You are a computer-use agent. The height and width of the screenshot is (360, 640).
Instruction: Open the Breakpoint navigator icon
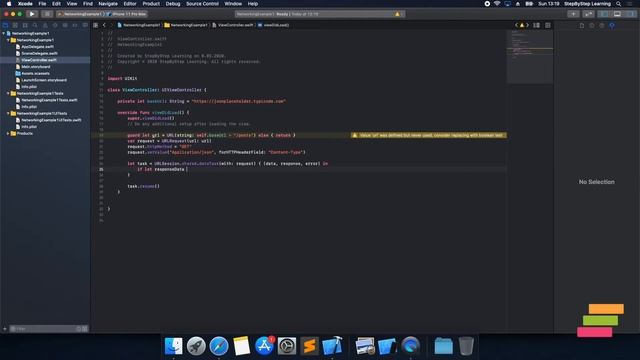click(75, 25)
